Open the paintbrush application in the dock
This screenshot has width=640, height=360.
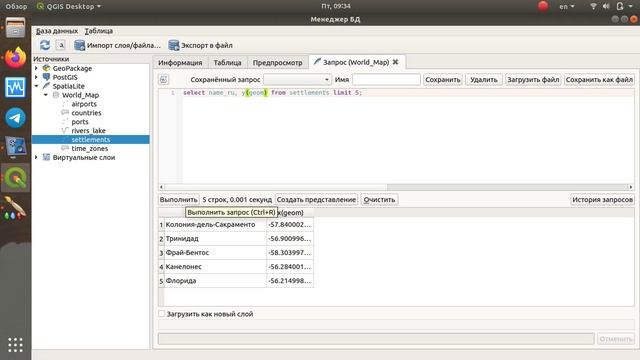(15, 208)
